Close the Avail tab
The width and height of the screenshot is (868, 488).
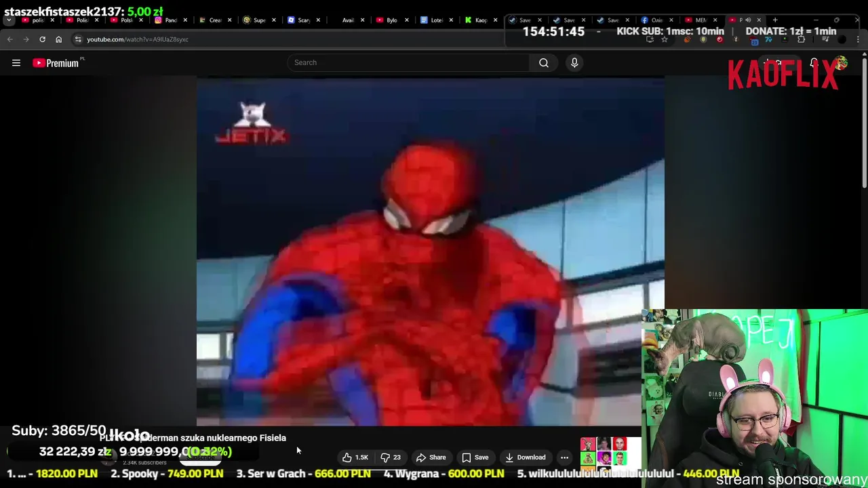[362, 20]
